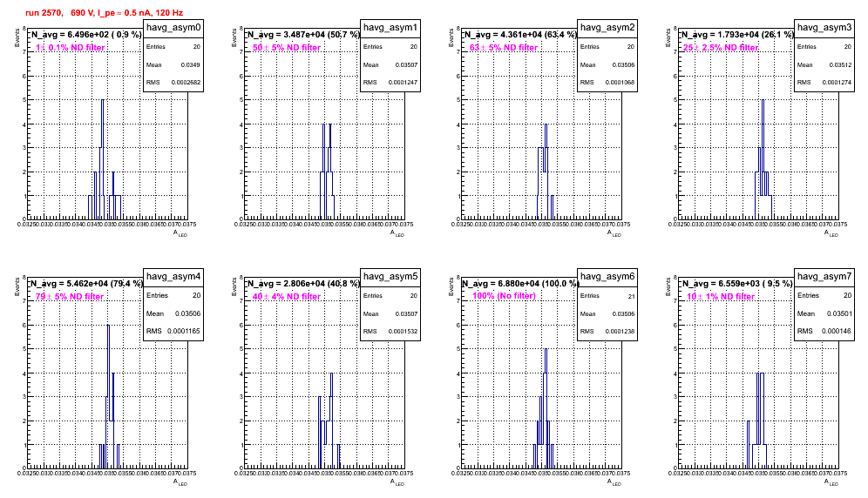Click the RMS value 0.0001238
The height and width of the screenshot is (498, 868).
pos(620,332)
